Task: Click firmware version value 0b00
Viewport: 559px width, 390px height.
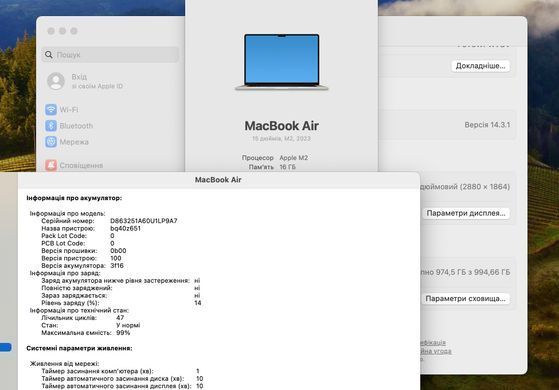Action: pyautogui.click(x=118, y=251)
